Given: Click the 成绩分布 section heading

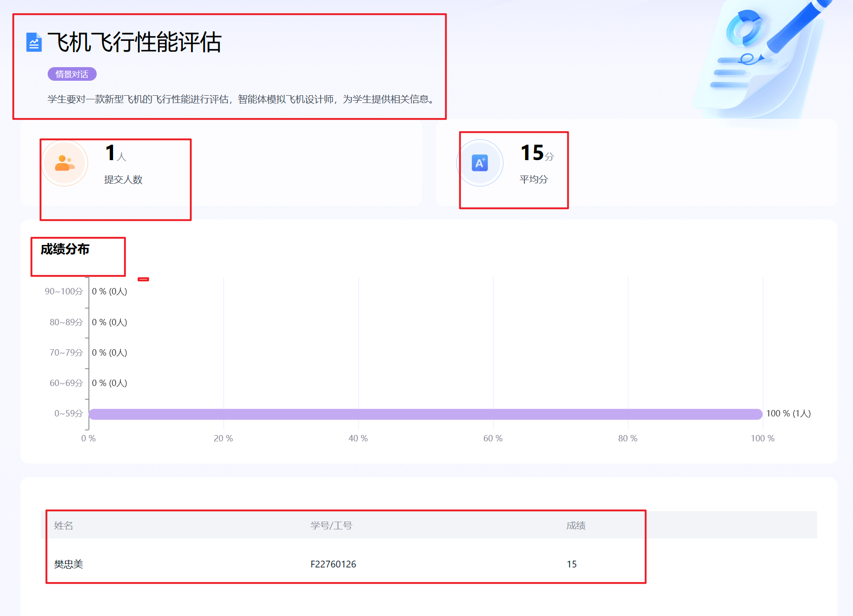Looking at the screenshot, I should (65, 249).
